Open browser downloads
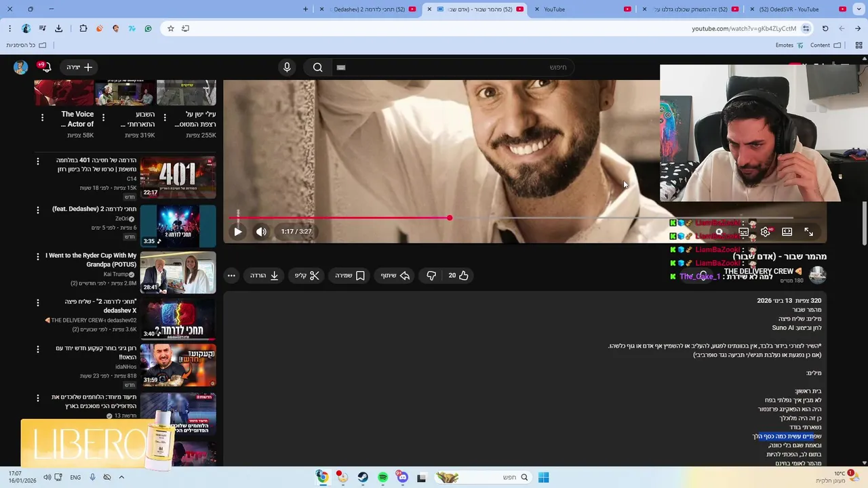 (x=58, y=28)
